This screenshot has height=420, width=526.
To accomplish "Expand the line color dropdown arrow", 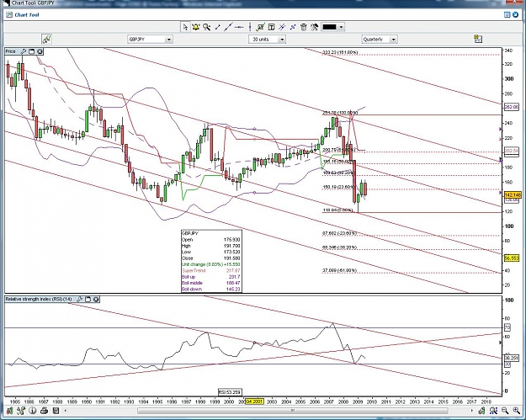I will pyautogui.click(x=341, y=27).
